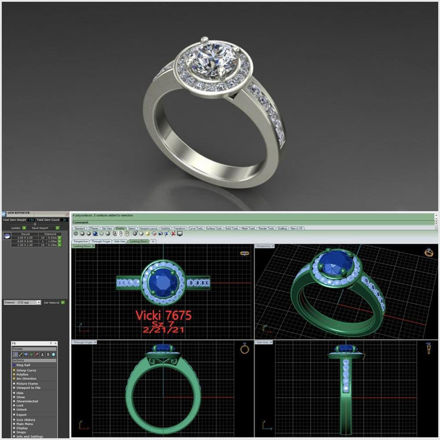
Task: Click the green icon in the popup toolbar
Action: [31, 354]
